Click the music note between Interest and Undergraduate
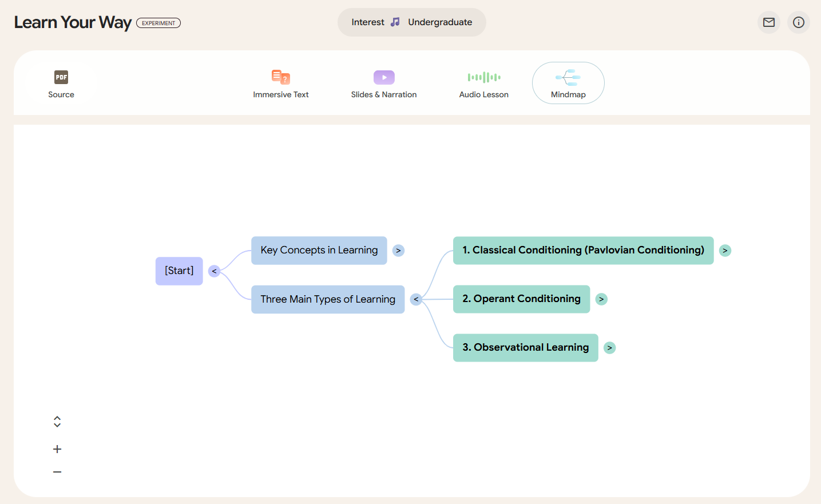 395,22
